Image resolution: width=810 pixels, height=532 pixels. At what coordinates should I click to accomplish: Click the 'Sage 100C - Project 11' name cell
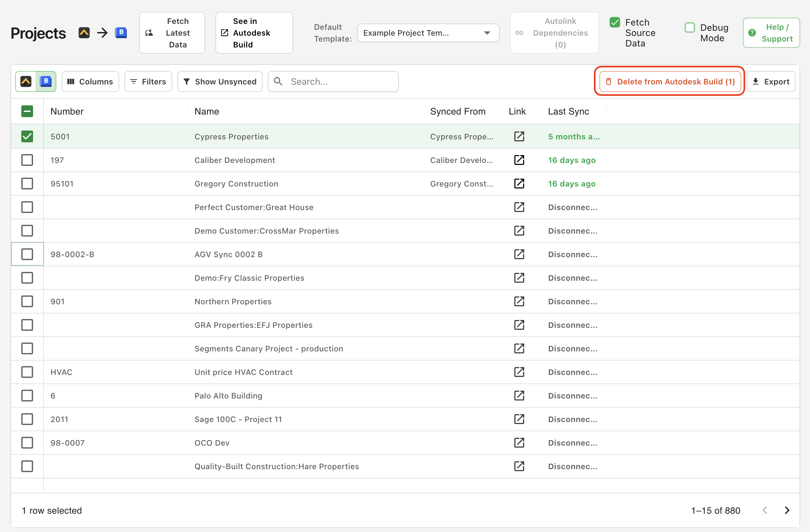238,419
